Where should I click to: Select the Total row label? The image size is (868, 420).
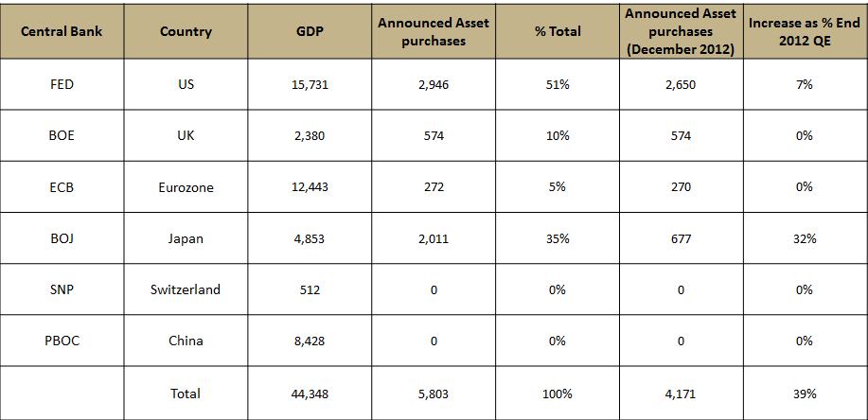point(186,394)
